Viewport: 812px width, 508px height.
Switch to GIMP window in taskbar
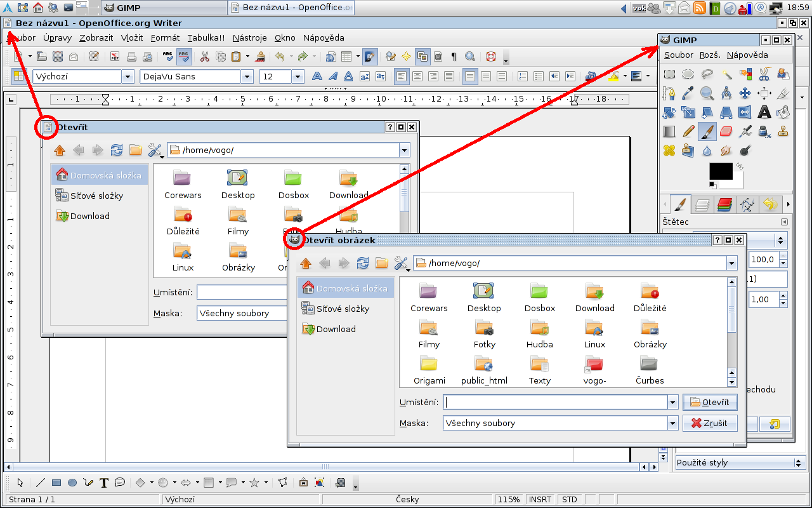[164, 8]
